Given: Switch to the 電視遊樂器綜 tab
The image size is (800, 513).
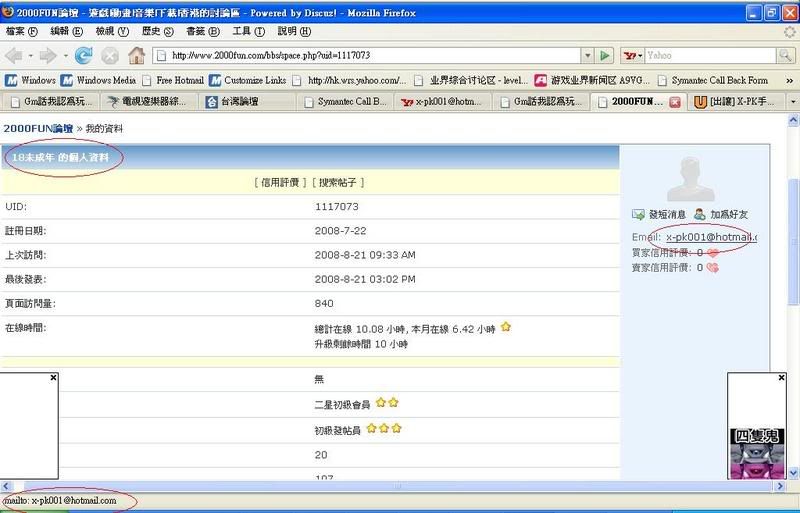Looking at the screenshot, I should [x=149, y=102].
